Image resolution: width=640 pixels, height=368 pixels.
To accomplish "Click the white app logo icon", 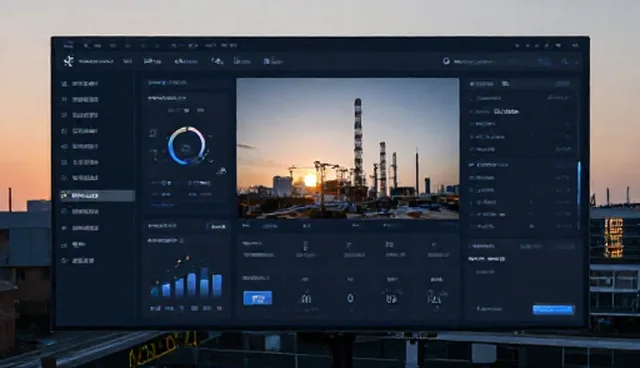I will (x=68, y=61).
